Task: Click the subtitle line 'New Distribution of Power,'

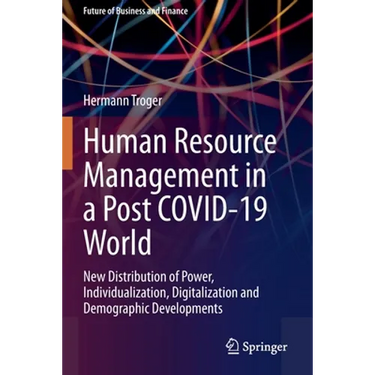Action: coord(148,276)
